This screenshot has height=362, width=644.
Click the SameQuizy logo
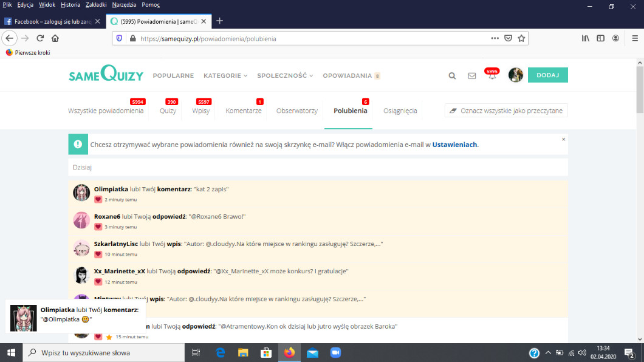click(106, 75)
